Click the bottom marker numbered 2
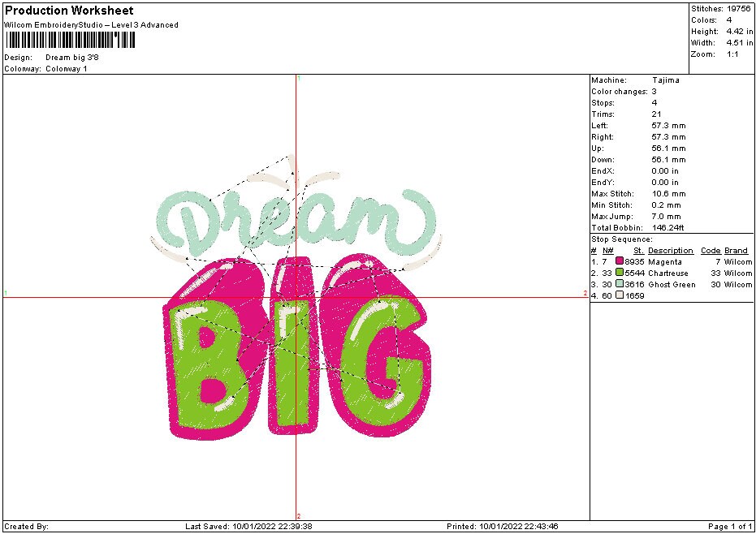The width and height of the screenshot is (756, 534). tap(299, 517)
